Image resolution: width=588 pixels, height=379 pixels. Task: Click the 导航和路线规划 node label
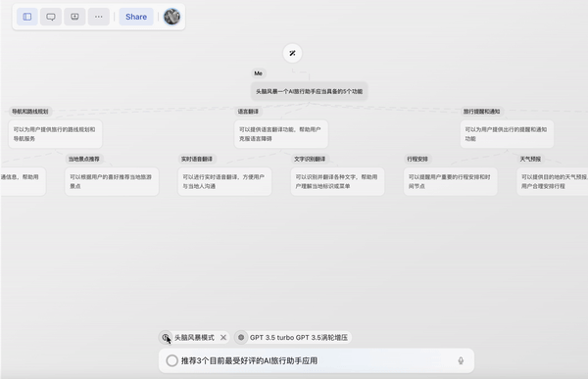pyautogui.click(x=30, y=112)
